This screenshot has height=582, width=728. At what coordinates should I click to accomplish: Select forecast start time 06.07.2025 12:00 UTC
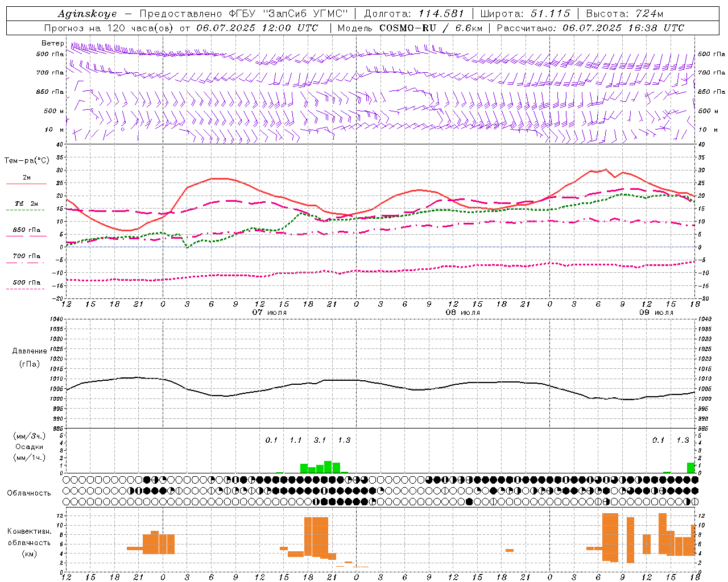tap(257, 28)
